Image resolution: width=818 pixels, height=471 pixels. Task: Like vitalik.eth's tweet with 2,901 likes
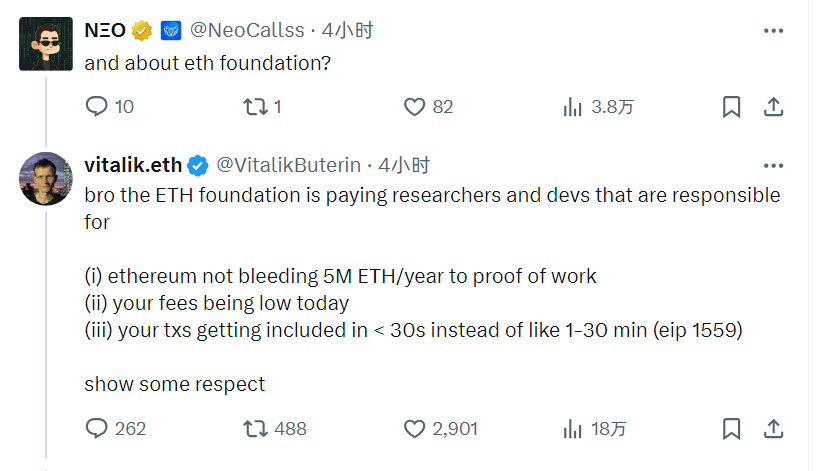pos(415,429)
